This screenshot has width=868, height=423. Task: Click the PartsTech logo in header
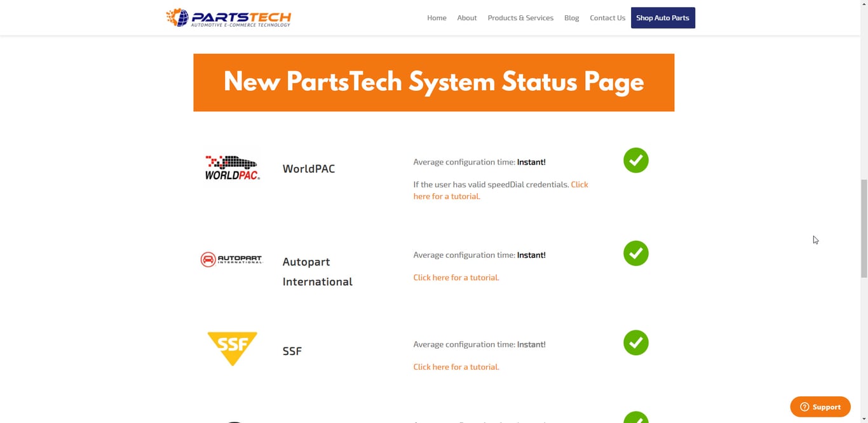(x=228, y=17)
